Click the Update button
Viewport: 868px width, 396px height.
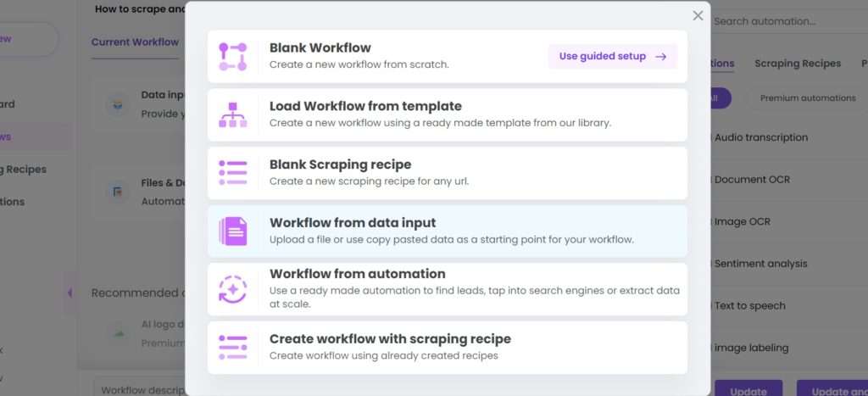click(x=748, y=389)
